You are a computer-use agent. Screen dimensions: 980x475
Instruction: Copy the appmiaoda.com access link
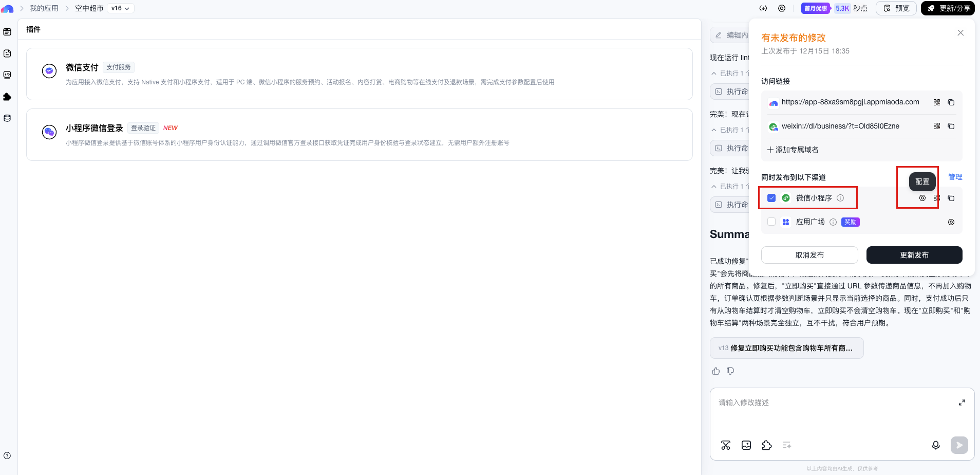pyautogui.click(x=951, y=102)
